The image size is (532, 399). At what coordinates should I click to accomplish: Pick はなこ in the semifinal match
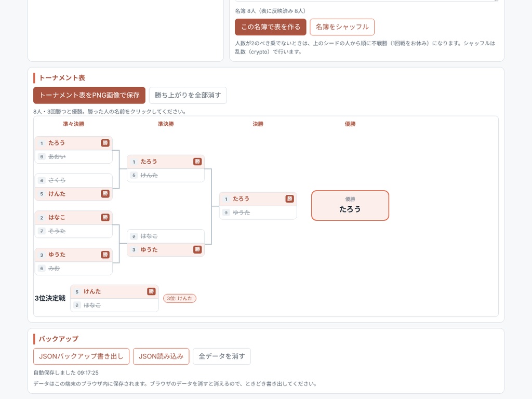click(x=166, y=236)
